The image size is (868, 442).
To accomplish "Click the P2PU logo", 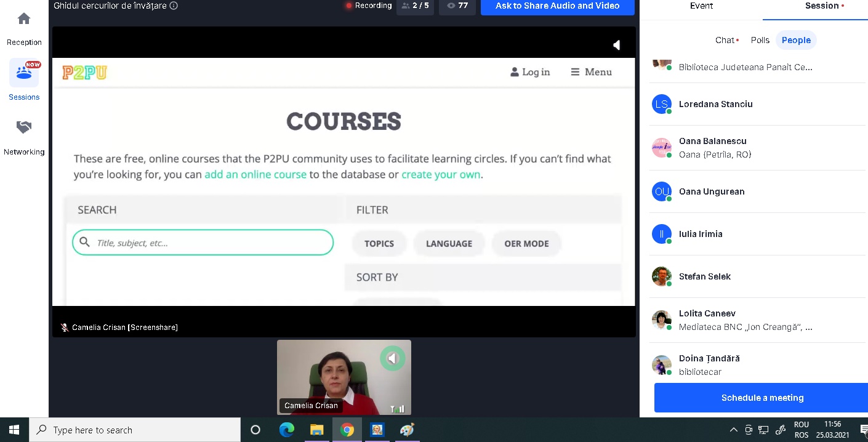I will click(x=84, y=73).
